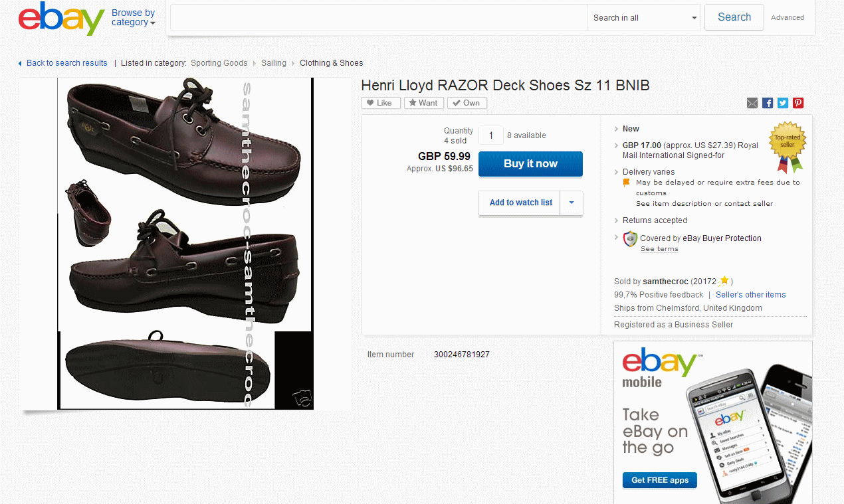Click the eBay logo
The image size is (844, 504).
tap(61, 18)
